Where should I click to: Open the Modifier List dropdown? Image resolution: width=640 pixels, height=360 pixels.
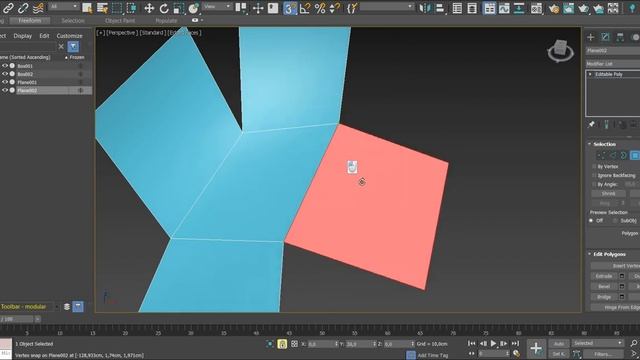[x=613, y=64]
